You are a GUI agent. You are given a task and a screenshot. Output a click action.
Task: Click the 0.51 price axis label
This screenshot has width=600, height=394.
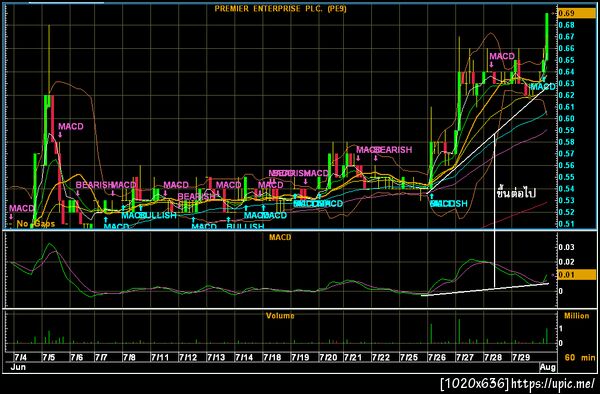(x=567, y=224)
